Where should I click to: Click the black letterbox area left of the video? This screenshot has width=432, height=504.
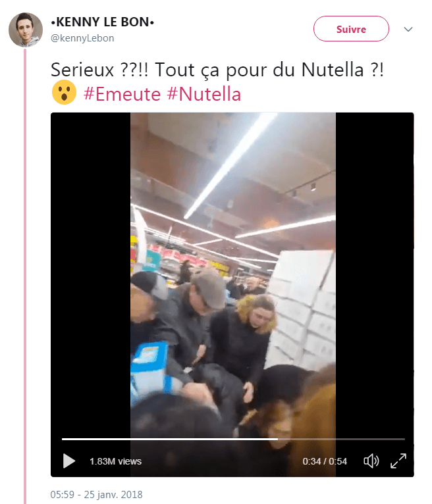tap(91, 273)
